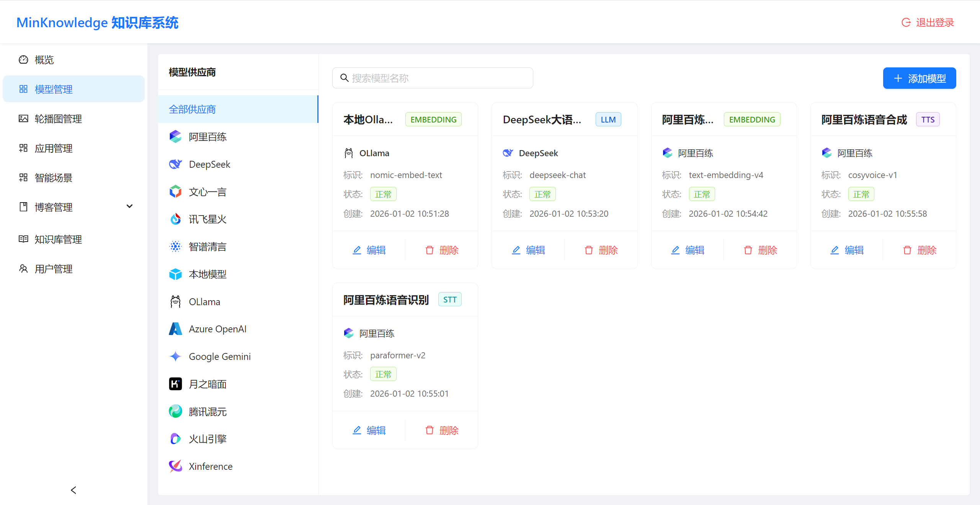Click the 应用管理 sidebar icon
Viewport: 980px width, 505px height.
pos(23,148)
